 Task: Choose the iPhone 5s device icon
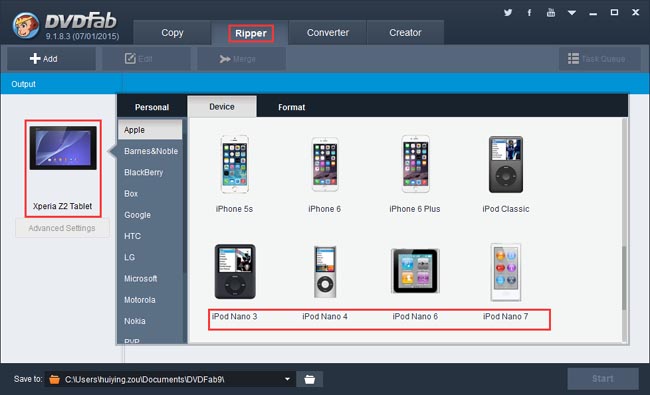point(235,164)
